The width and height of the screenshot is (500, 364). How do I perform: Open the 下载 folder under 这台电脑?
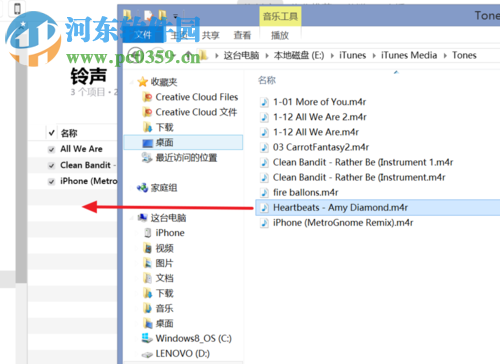[x=165, y=293]
